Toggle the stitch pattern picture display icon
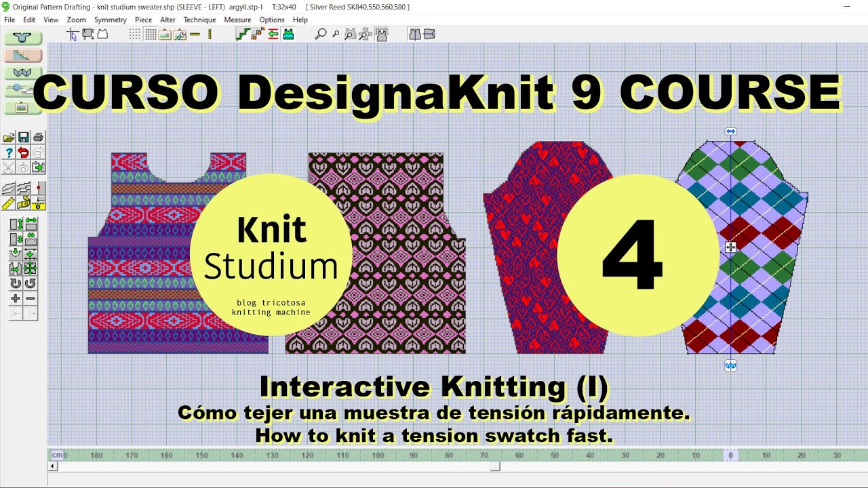 (x=165, y=34)
